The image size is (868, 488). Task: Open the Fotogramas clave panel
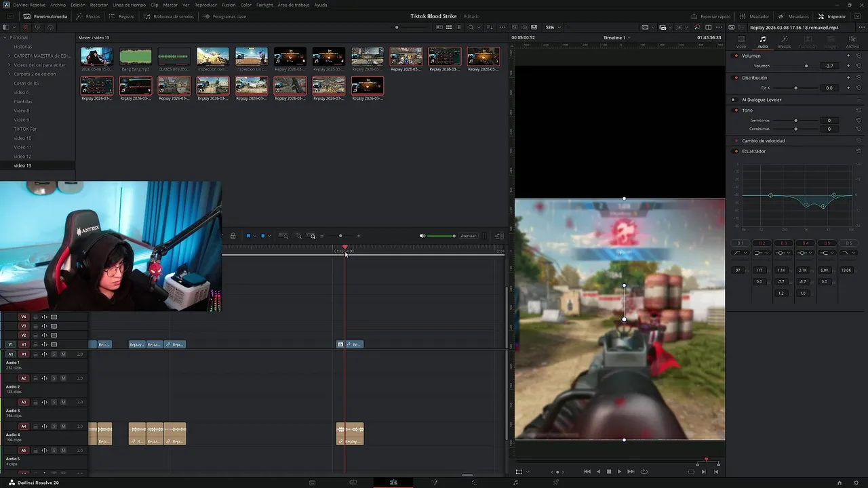point(225,16)
